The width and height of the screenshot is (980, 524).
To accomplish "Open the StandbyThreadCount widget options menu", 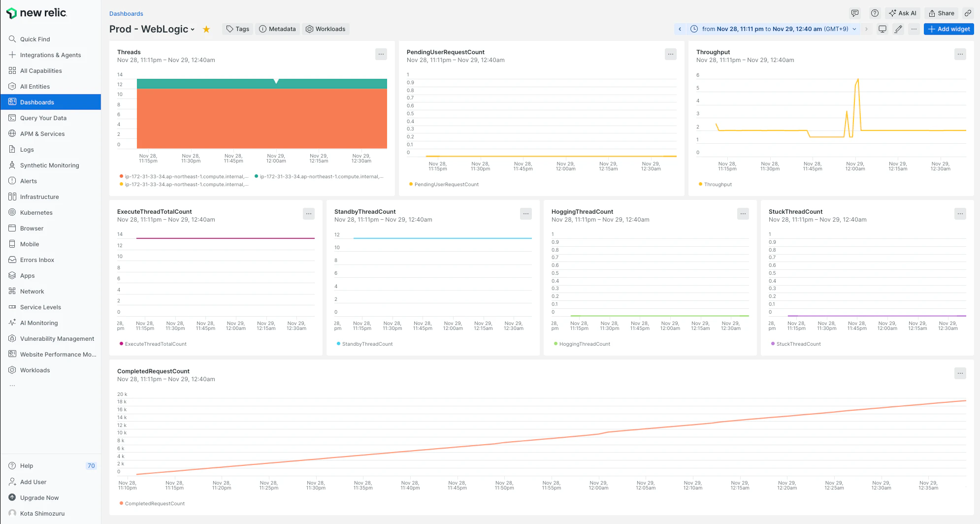I will [526, 214].
